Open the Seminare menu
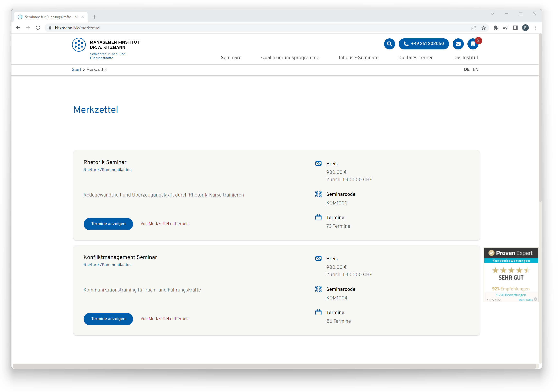Image resolution: width=559 pixels, height=392 pixels. coord(231,58)
